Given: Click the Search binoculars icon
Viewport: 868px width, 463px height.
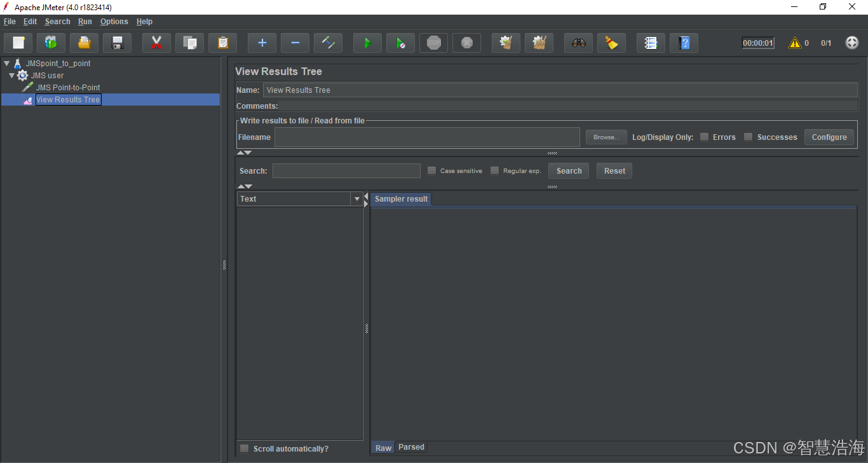Looking at the screenshot, I should pyautogui.click(x=578, y=43).
